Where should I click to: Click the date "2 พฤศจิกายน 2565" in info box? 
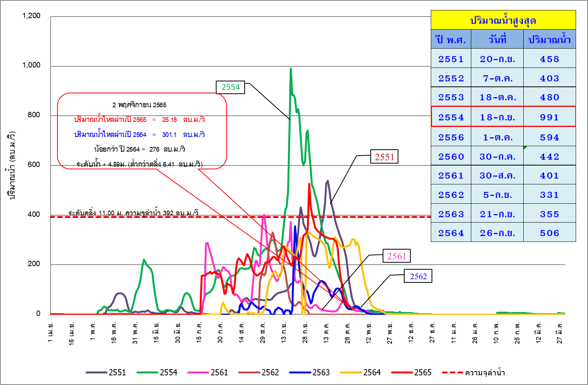(x=139, y=105)
